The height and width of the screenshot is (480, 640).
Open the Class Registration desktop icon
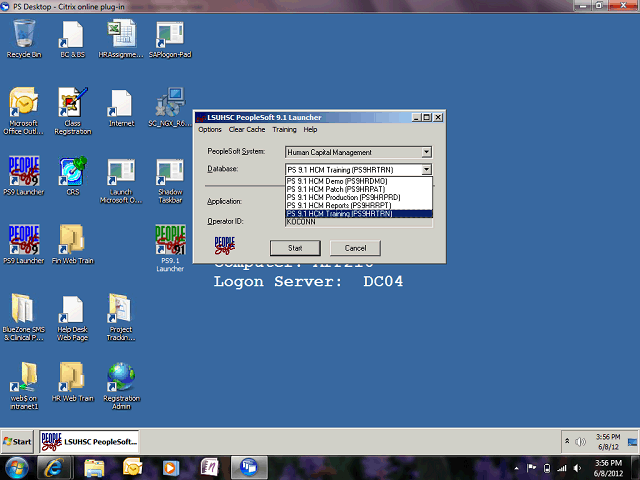click(x=73, y=111)
